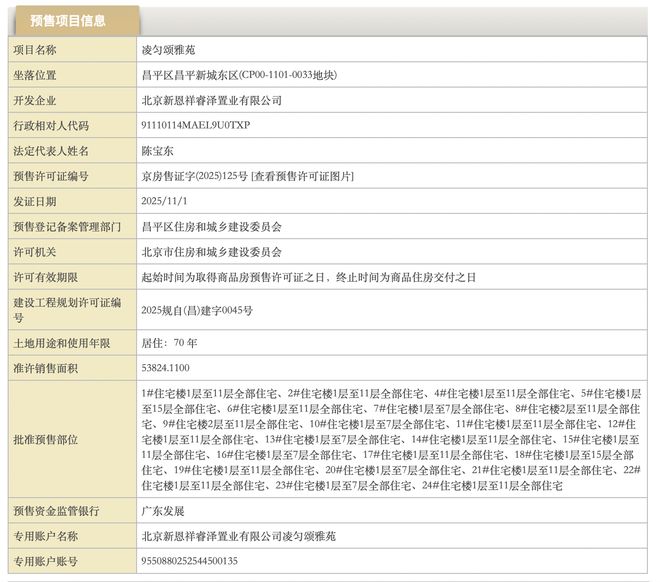Click the sales area value 53824.1100
The width and height of the screenshot is (660, 582).
[x=166, y=368]
